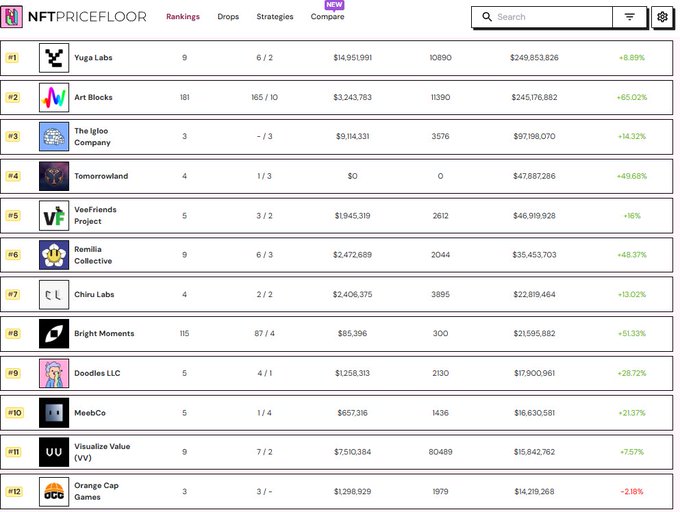Click the VeeFriends Project logo thumbnail
This screenshot has width=680, height=512.
pos(54,215)
